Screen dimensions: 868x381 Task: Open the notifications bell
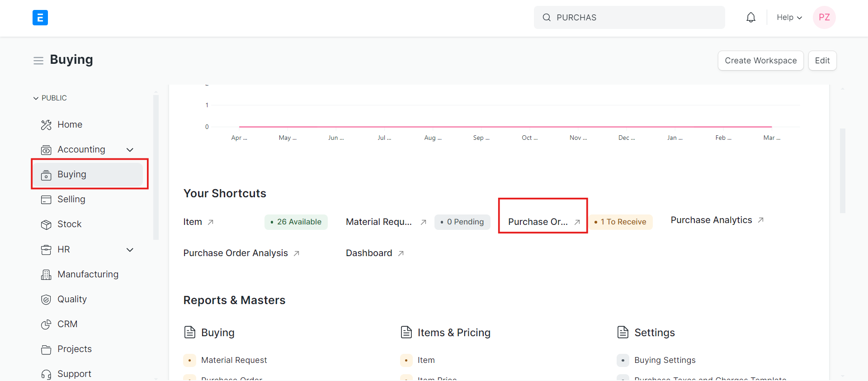click(751, 18)
